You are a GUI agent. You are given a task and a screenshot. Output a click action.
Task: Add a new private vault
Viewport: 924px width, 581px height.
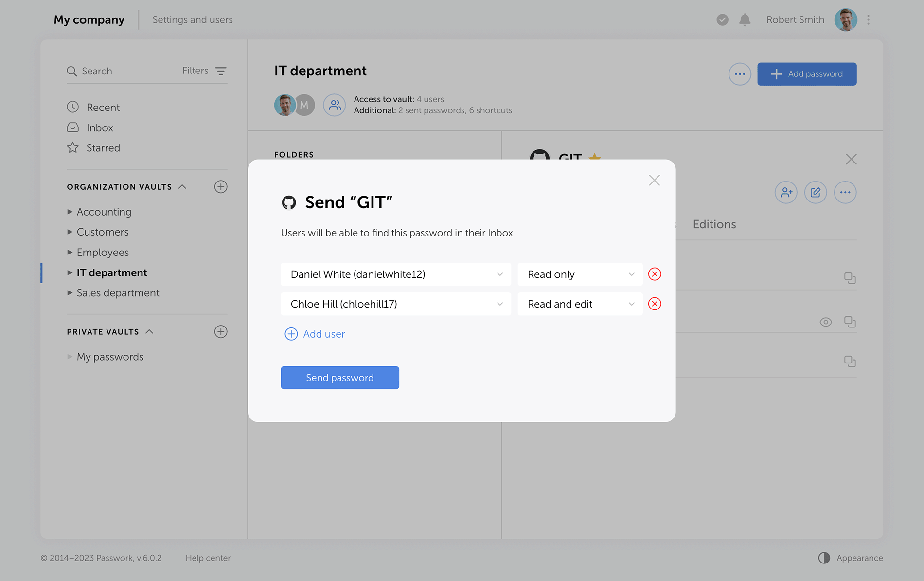pyautogui.click(x=221, y=332)
